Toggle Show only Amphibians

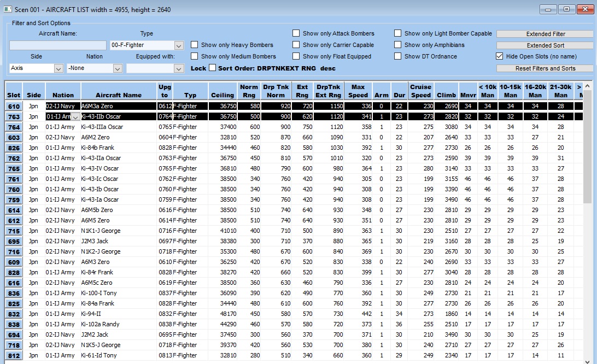click(x=397, y=45)
